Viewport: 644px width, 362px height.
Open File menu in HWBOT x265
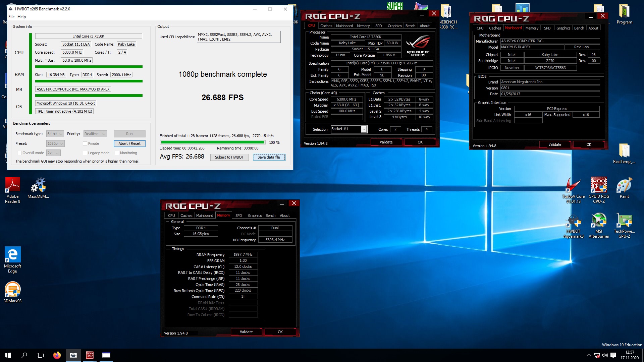[11, 17]
